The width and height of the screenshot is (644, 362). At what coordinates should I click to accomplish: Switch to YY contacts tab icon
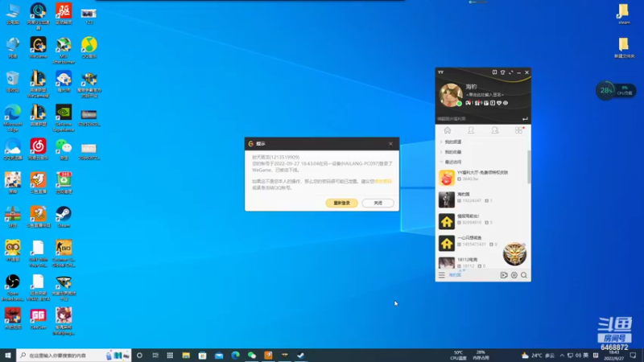[471, 130]
